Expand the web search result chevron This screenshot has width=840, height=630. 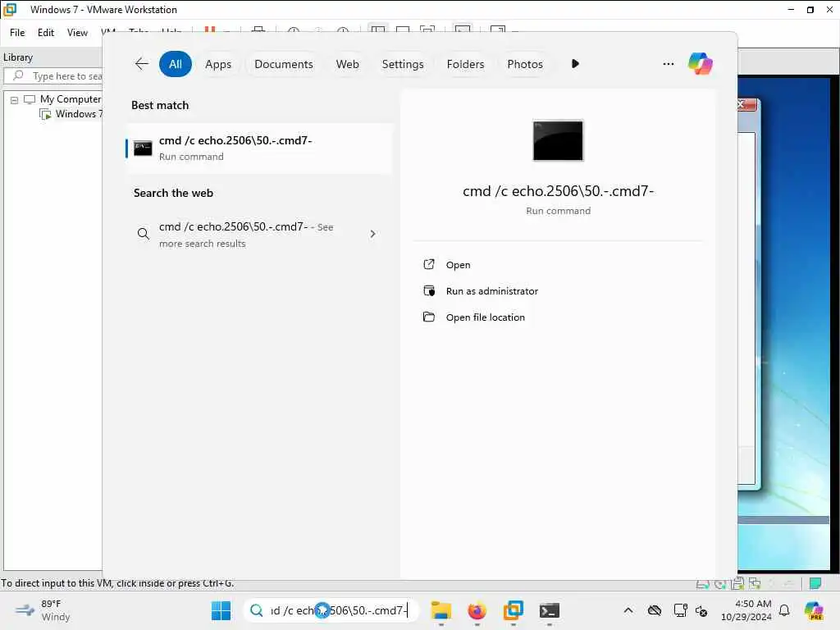[x=373, y=234]
